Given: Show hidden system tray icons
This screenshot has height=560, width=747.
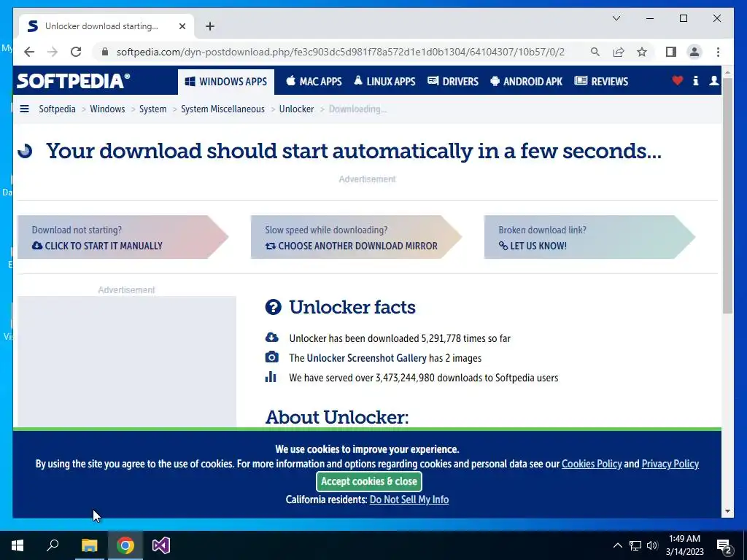Looking at the screenshot, I should tap(617, 545).
